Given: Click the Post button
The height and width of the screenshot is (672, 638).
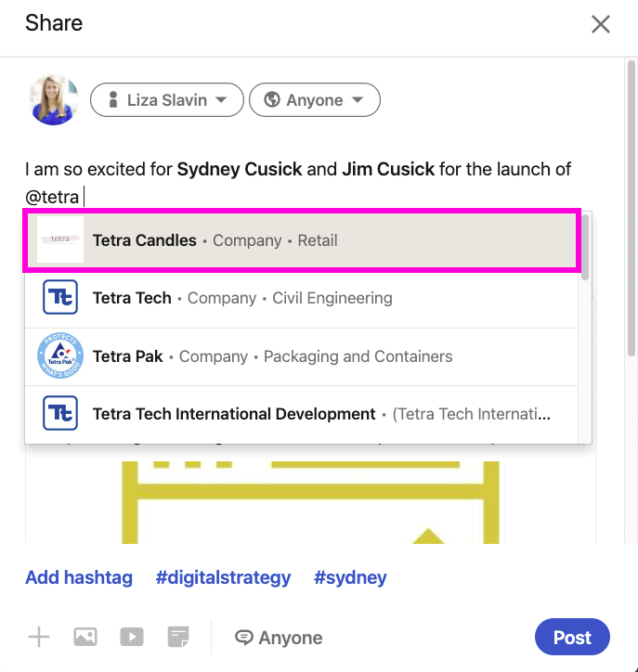Looking at the screenshot, I should click(572, 637).
